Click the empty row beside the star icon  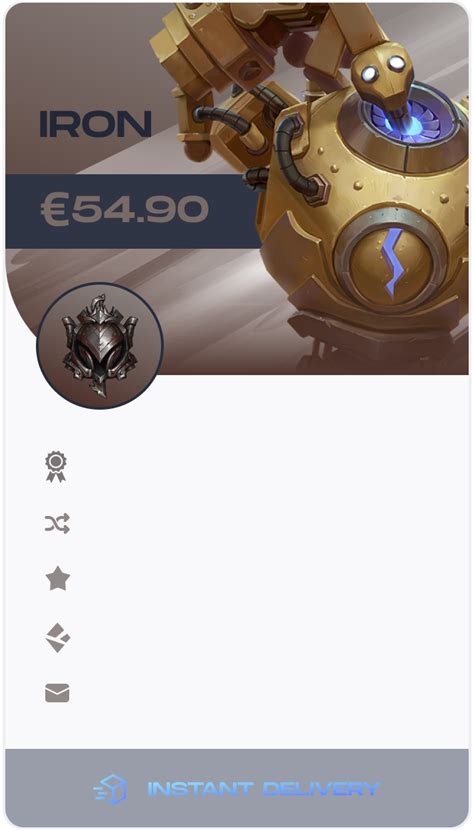click(x=265, y=578)
